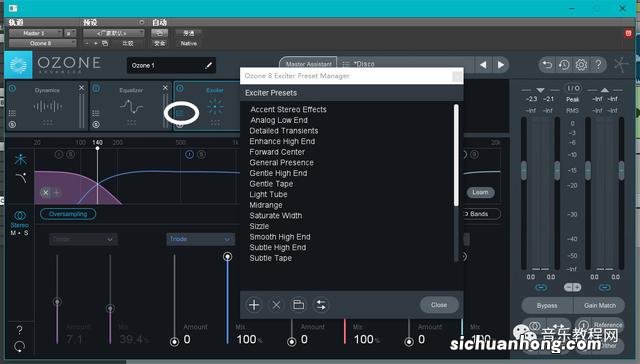Viewport: 640px width, 364px height.
Task: Open Ozone settings gear icon
Action: click(x=581, y=64)
